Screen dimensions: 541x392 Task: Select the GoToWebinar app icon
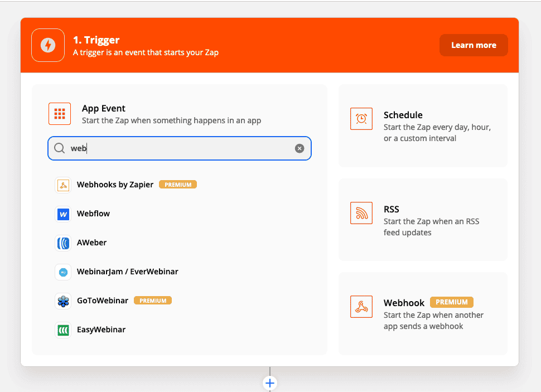63,301
